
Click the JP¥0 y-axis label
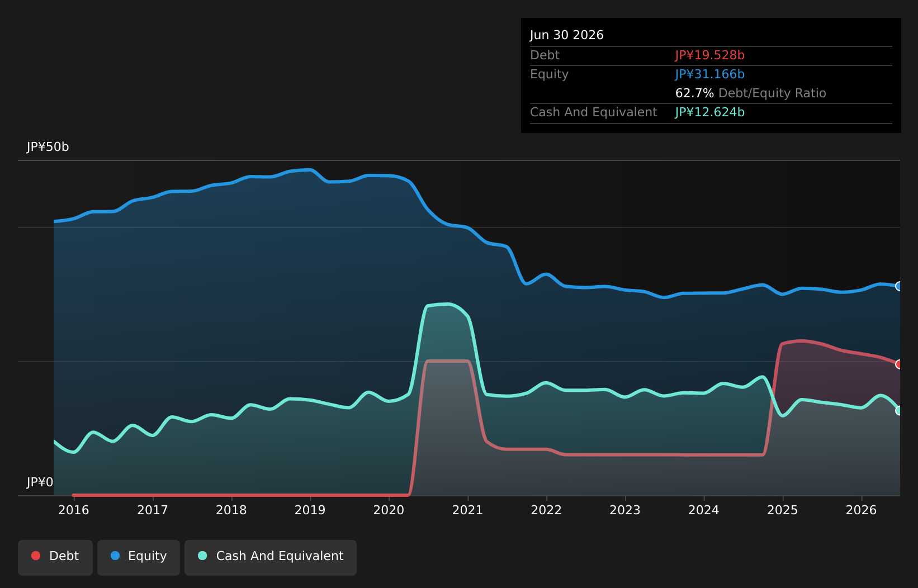[x=40, y=482]
